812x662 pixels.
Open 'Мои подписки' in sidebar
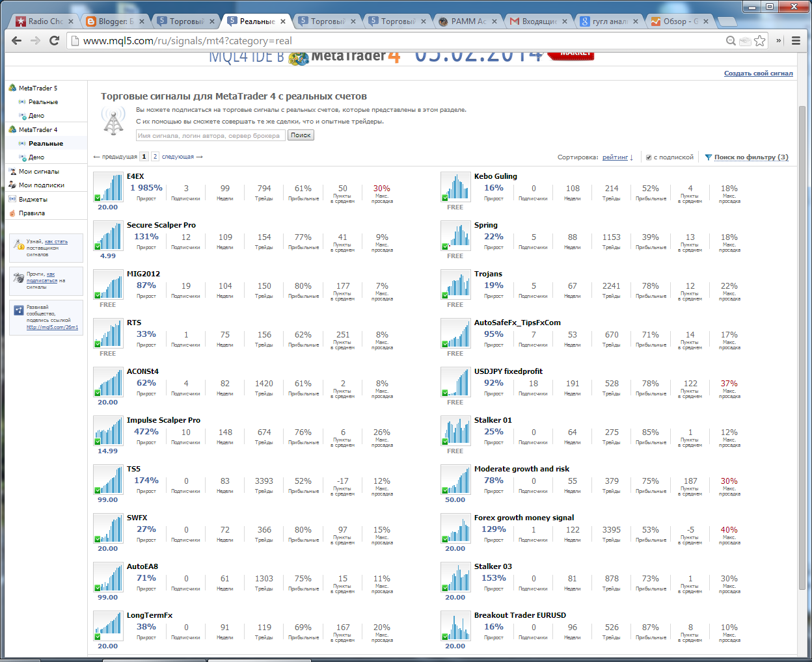coord(42,185)
